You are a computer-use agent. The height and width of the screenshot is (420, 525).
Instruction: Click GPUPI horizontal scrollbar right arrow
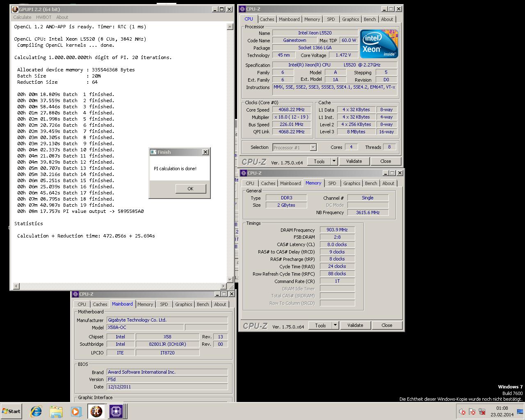click(224, 286)
